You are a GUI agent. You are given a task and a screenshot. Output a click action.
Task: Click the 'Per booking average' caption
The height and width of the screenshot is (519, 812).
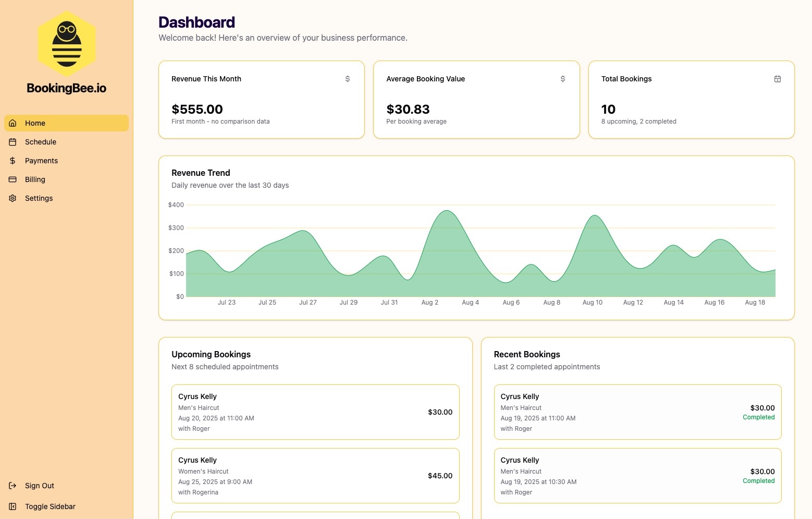(x=416, y=122)
